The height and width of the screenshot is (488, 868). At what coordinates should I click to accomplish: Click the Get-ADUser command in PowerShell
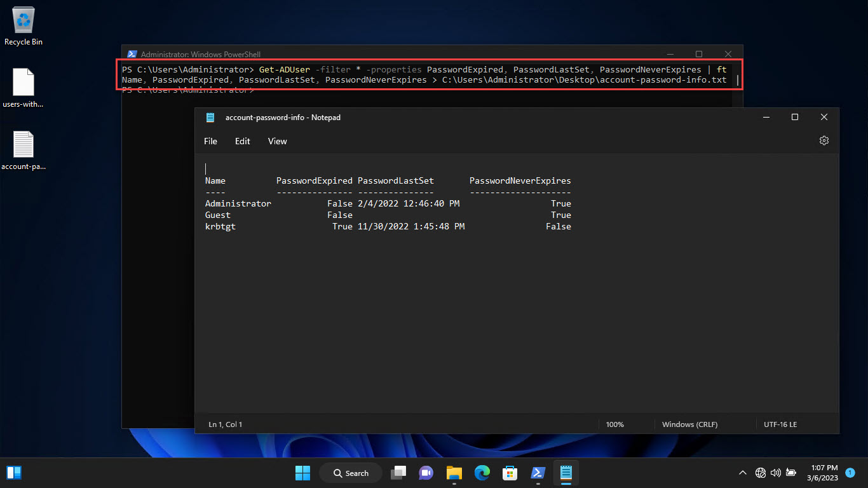coord(285,69)
